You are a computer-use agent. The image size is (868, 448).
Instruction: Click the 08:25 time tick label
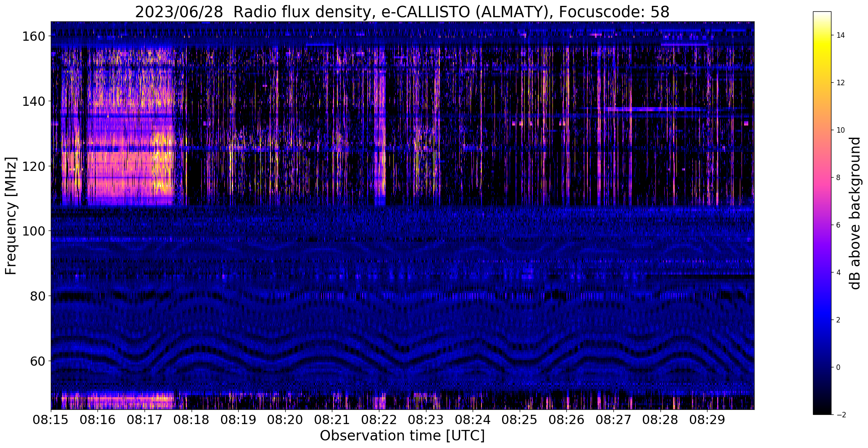[520, 419]
